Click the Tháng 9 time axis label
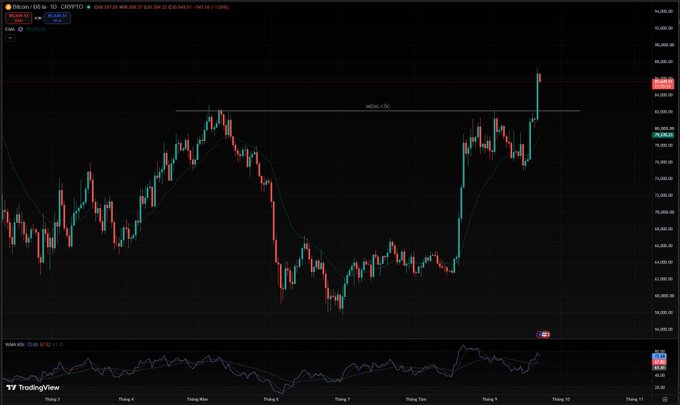Viewport: 680px width, 405px height. click(x=490, y=399)
